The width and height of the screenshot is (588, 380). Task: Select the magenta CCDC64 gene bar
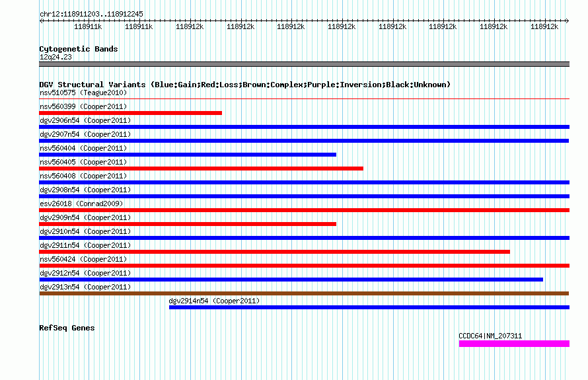[514, 344]
